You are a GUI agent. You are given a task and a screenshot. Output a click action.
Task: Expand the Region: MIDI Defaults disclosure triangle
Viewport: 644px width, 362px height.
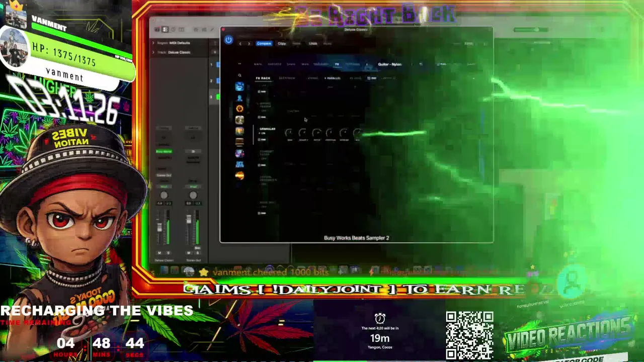[x=153, y=43]
